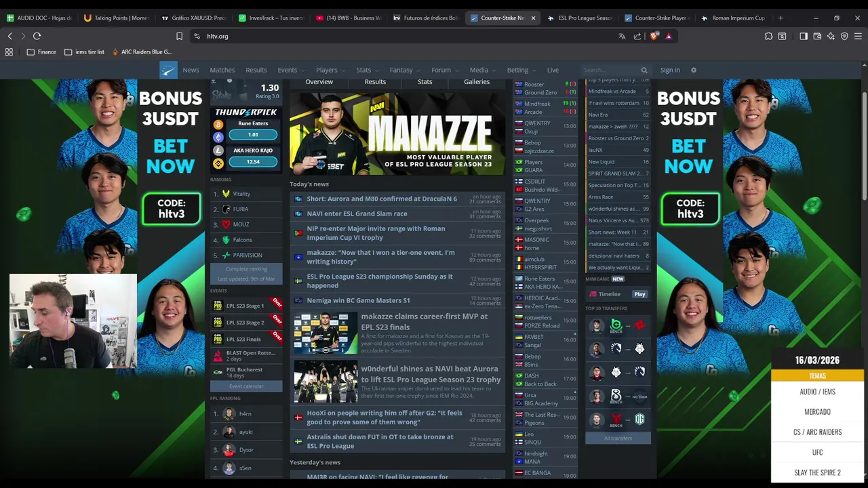Open the browser hamburger menu
The height and width of the screenshot is (488, 868).
(858, 36)
